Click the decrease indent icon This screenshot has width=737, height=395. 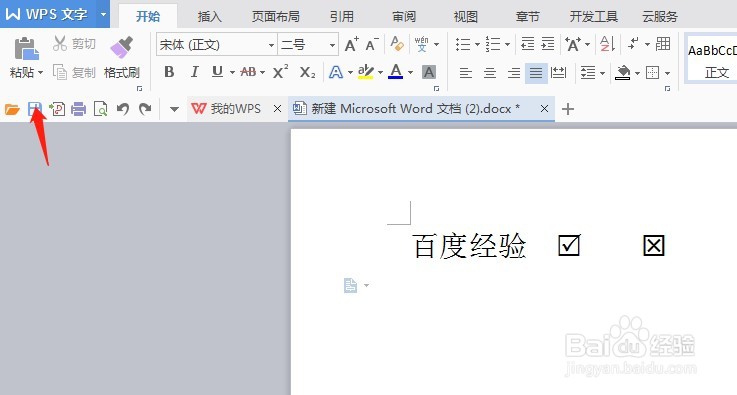coord(527,44)
